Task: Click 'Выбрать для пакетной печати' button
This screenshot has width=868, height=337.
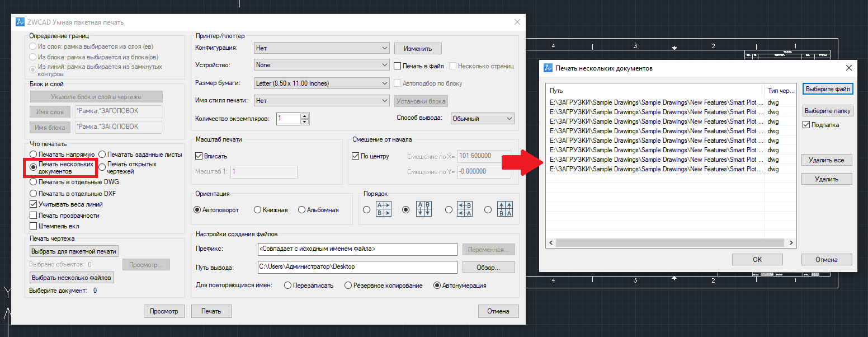Action: 74,251
